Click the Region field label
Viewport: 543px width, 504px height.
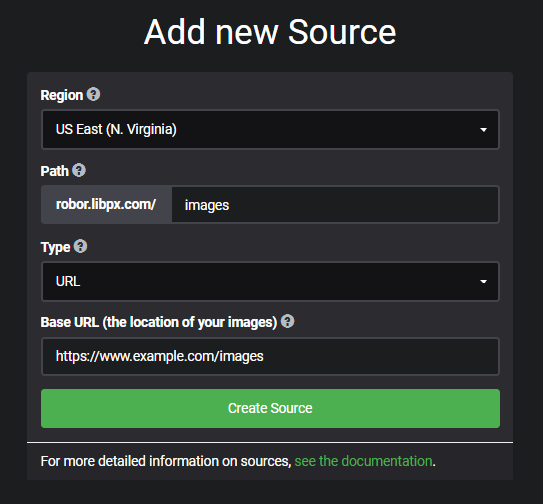coord(62,95)
